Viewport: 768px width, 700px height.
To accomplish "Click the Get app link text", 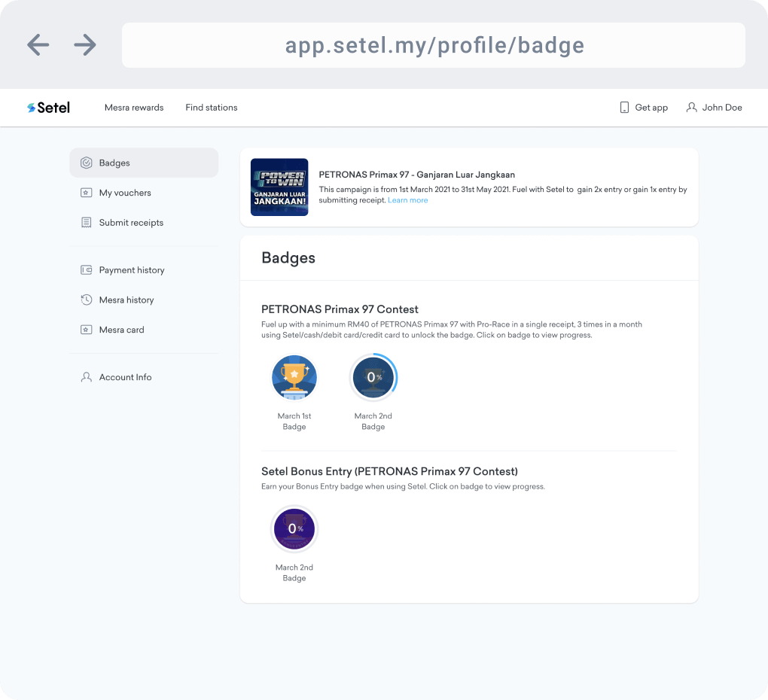I will point(651,108).
